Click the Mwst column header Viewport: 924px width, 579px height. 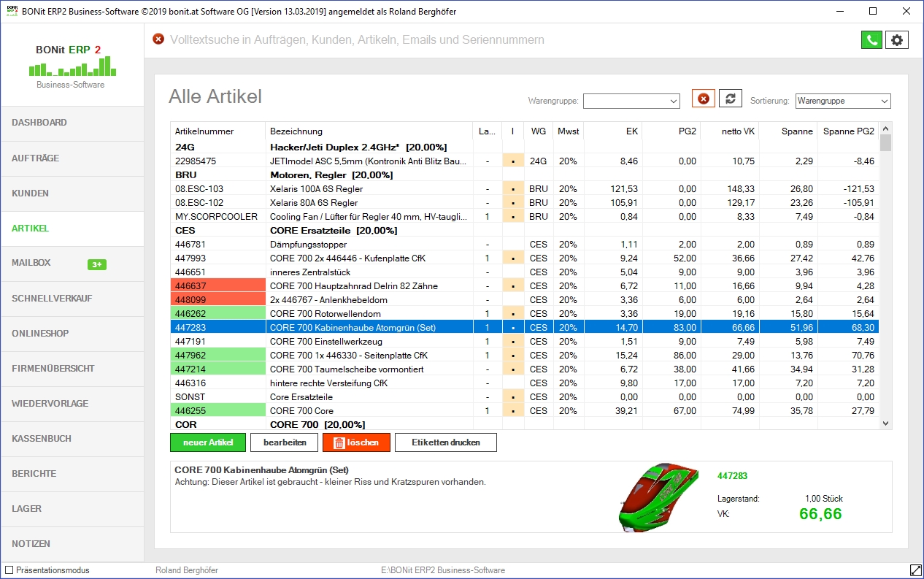click(x=568, y=131)
